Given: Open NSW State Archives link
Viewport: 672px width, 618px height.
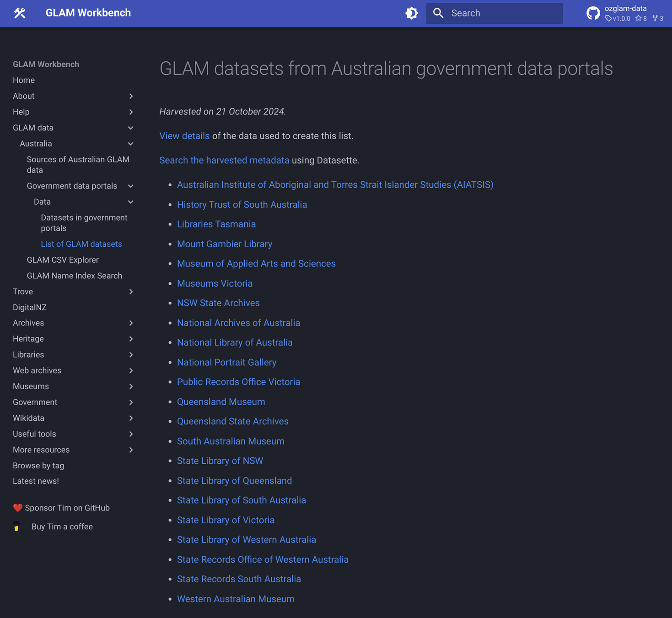Looking at the screenshot, I should pyautogui.click(x=218, y=303).
